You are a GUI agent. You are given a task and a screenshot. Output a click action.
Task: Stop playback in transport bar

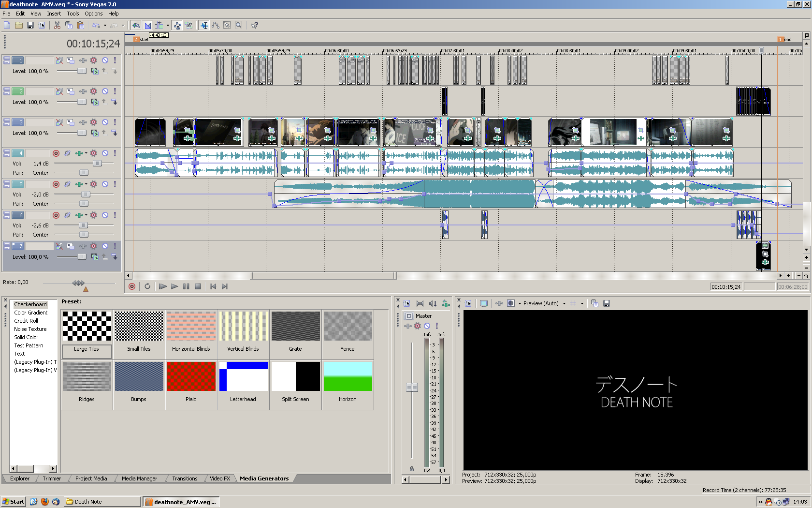(198, 286)
